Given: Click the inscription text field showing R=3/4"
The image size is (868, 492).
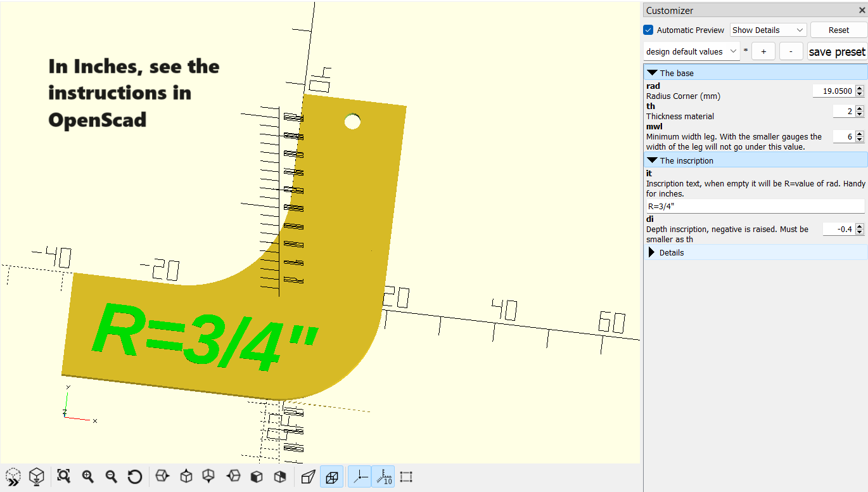Looking at the screenshot, I should 754,205.
